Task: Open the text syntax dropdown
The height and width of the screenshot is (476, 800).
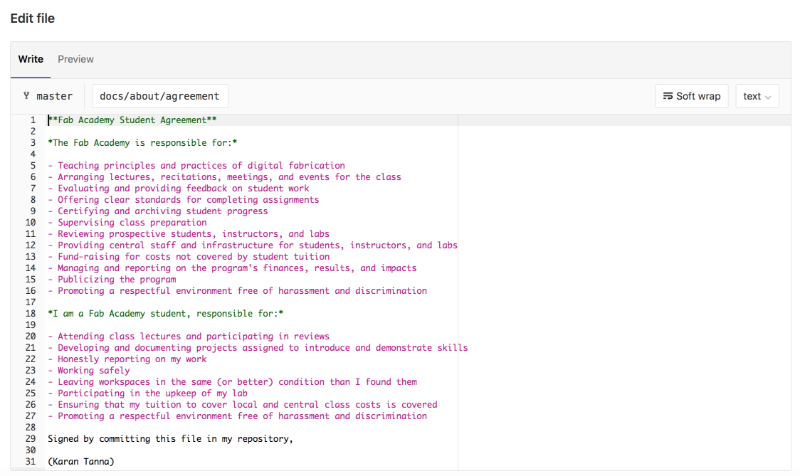Action: pyautogui.click(x=757, y=96)
